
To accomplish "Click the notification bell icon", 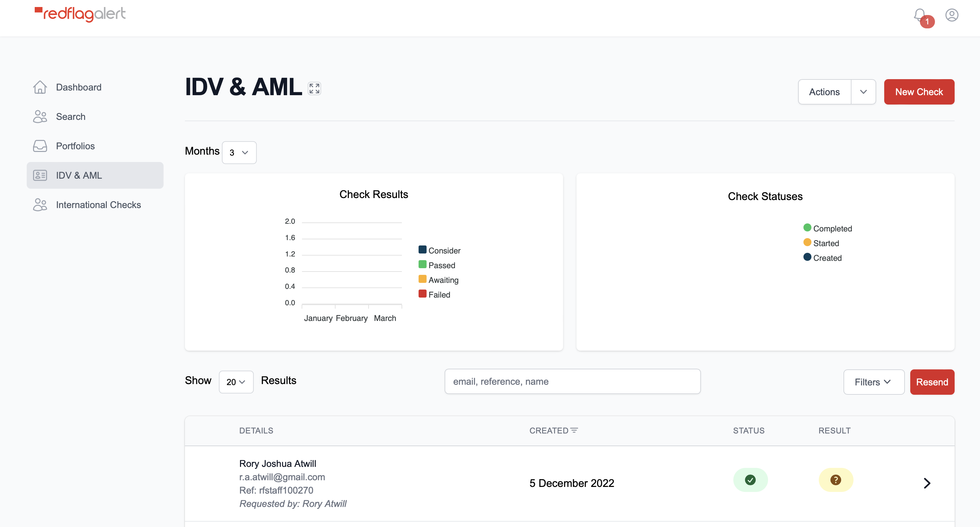I will 920,16.
